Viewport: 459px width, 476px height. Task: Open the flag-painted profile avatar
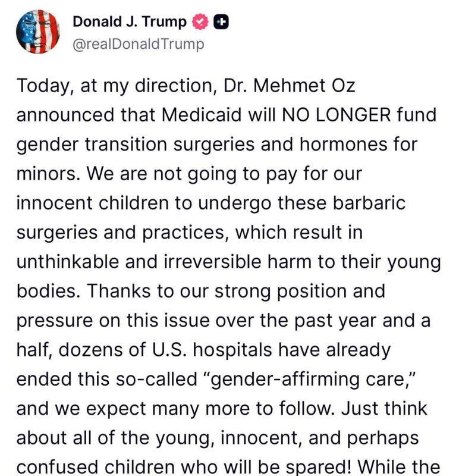(37, 32)
